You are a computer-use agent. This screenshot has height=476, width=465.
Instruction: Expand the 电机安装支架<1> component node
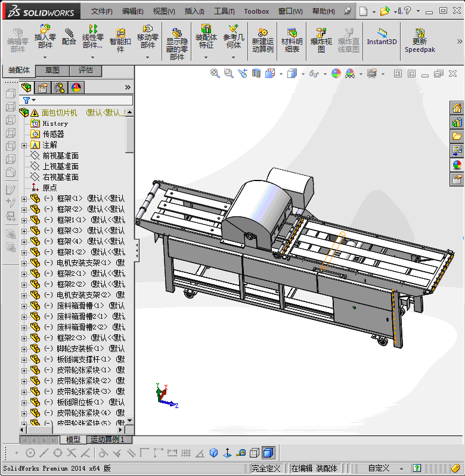click(24, 263)
